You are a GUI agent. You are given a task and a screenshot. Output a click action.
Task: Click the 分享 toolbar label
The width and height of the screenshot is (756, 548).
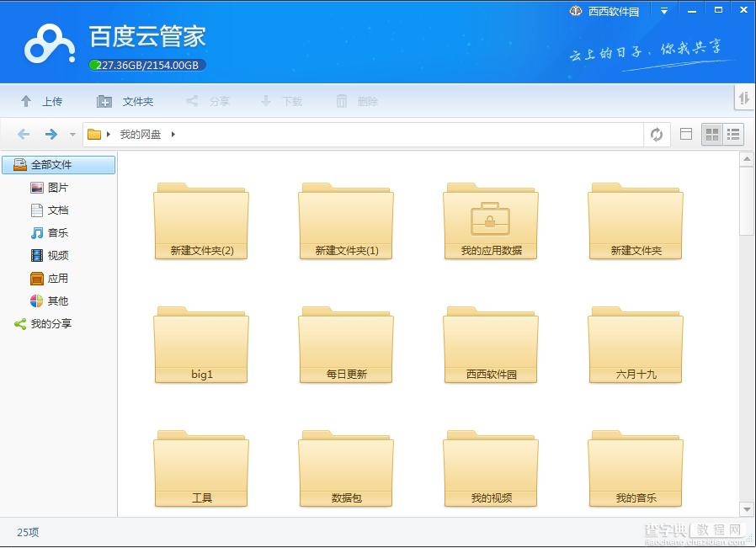click(x=220, y=101)
